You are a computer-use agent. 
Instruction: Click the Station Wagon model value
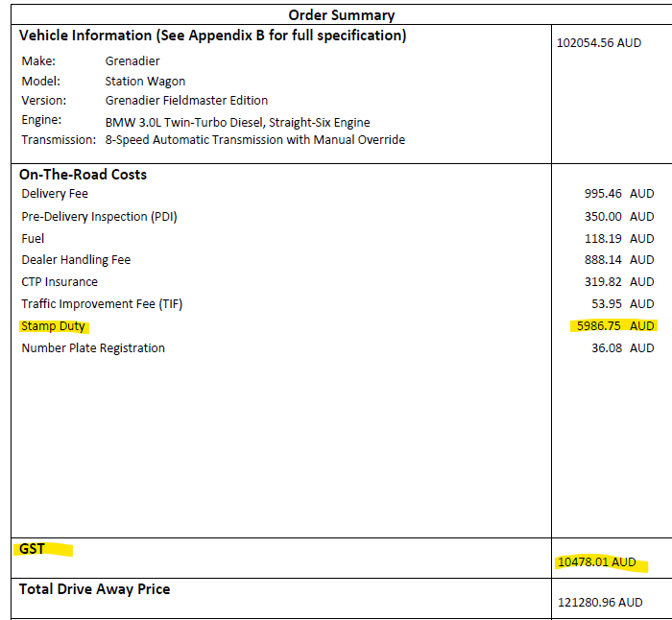[x=145, y=82]
